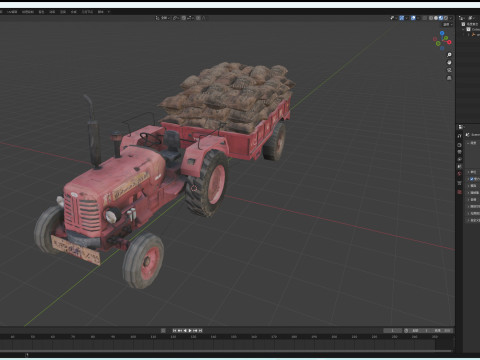
Task: Switch perspective/orthographic grid icon
Action: click(449, 78)
